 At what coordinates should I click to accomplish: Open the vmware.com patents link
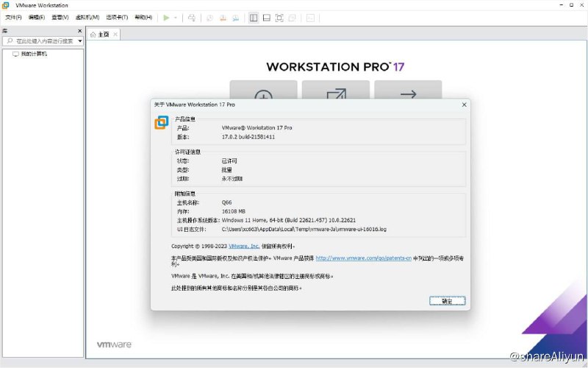click(363, 258)
